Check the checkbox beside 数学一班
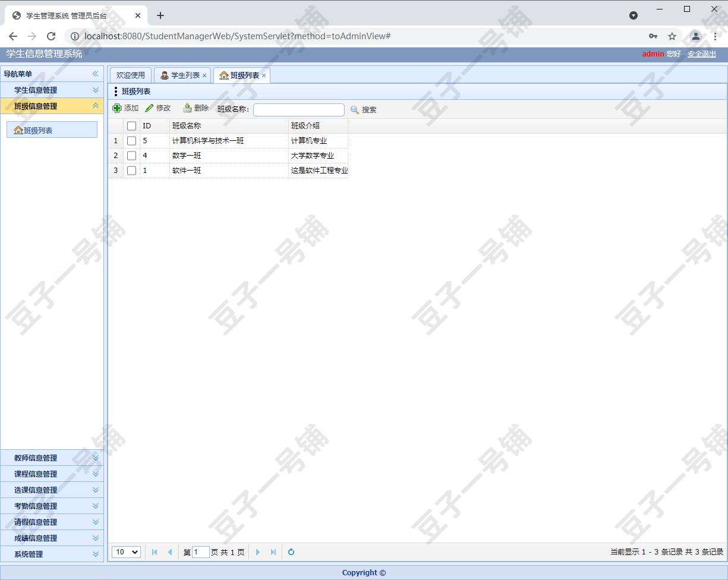Image resolution: width=728 pixels, height=580 pixels. tap(131, 155)
